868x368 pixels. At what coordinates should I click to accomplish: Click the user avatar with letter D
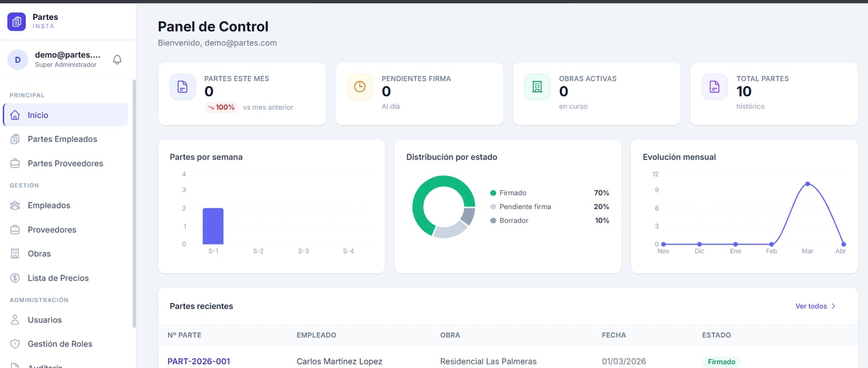click(x=17, y=59)
